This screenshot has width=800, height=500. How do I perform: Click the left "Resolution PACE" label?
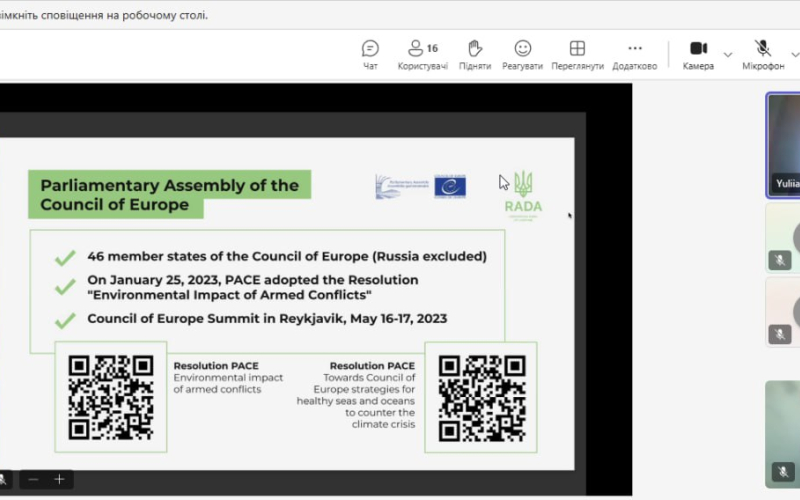(216, 366)
